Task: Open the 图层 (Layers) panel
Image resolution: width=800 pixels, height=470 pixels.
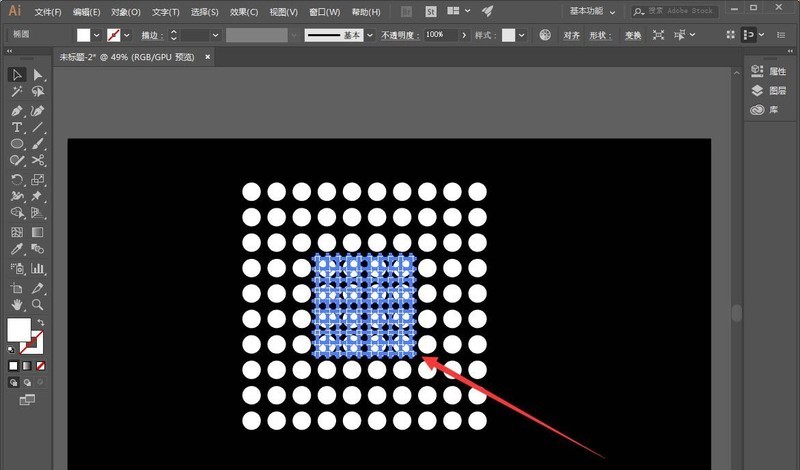Action: (768, 91)
